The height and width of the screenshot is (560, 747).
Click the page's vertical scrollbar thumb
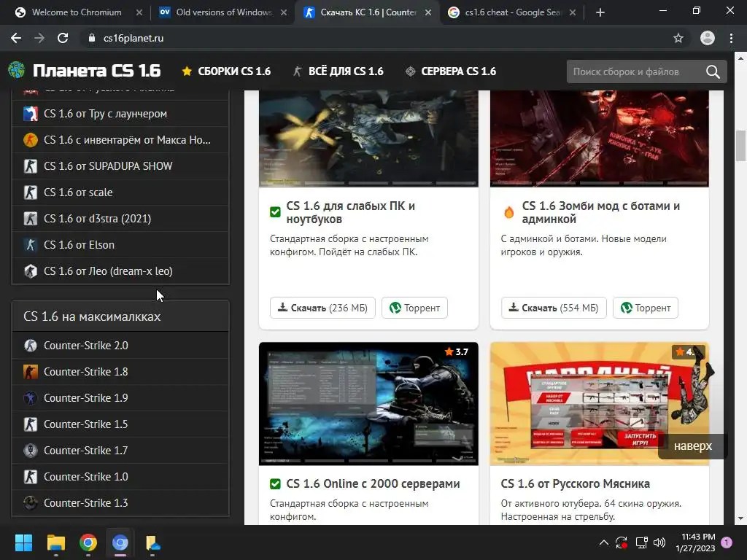(x=741, y=146)
